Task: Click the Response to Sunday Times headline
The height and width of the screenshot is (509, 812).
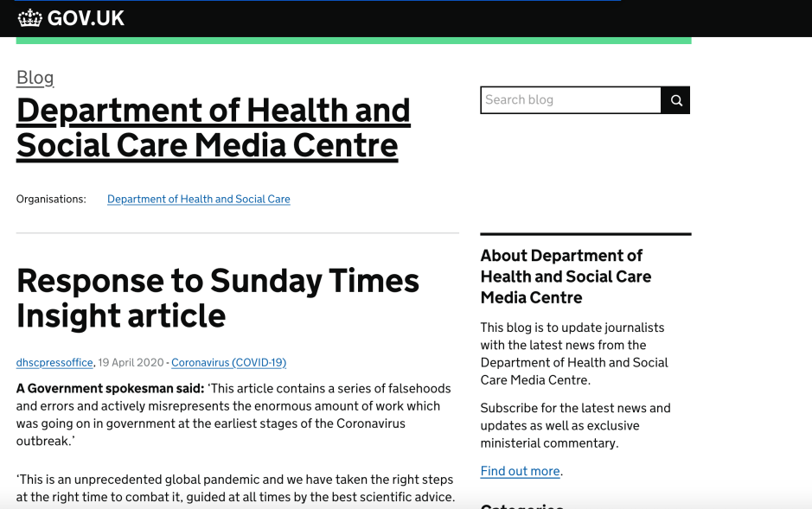Action: (217, 298)
